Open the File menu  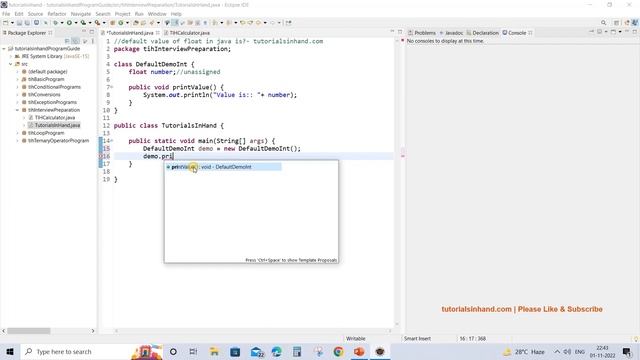pyautogui.click(x=6, y=14)
